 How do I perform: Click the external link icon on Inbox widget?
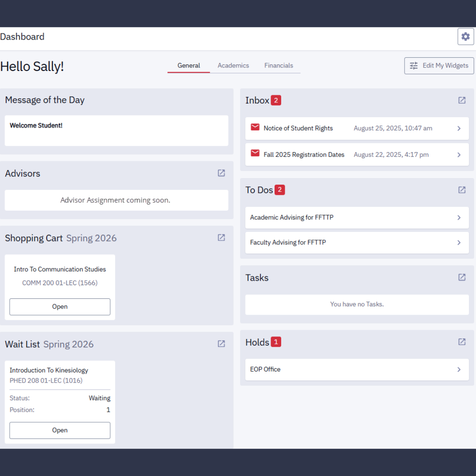[461, 100]
